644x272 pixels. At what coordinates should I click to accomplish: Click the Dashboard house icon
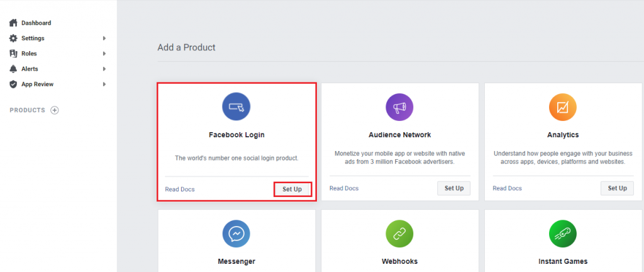pyautogui.click(x=13, y=23)
